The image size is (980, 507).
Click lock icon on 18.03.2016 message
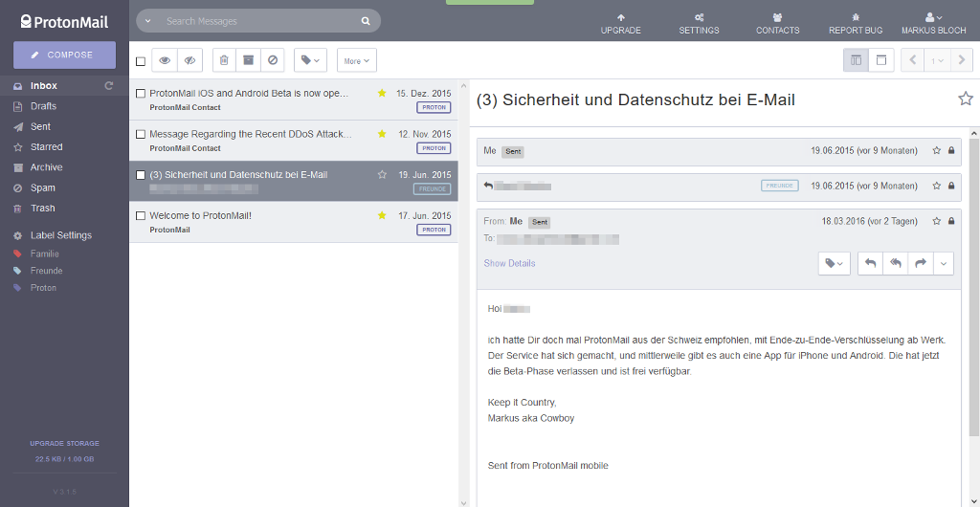coord(951,221)
